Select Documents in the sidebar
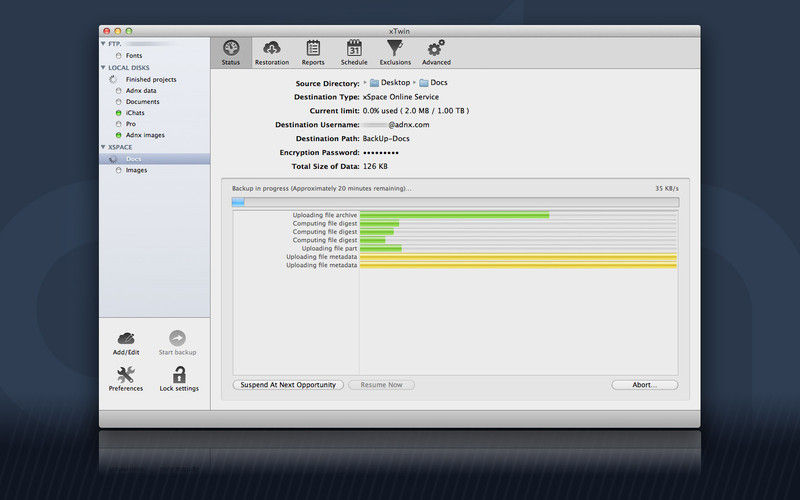 143,102
